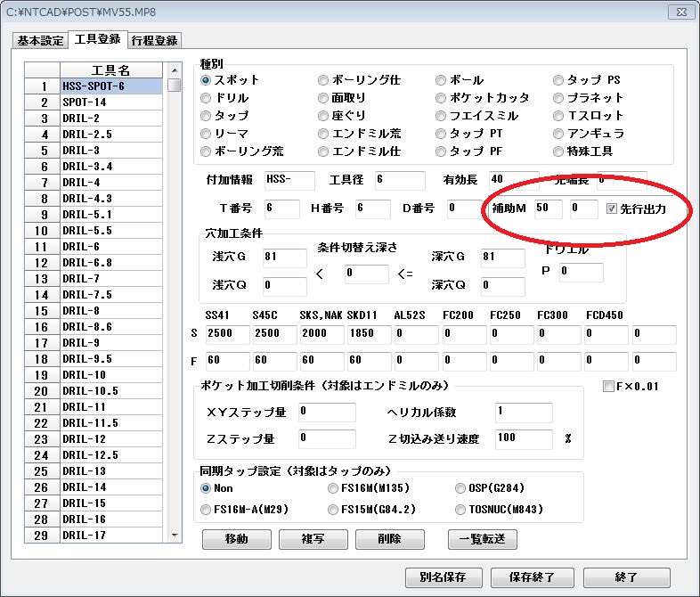Image resolution: width=700 pixels, height=597 pixels.
Task: Click the 終了 exit button
Action: point(626,577)
